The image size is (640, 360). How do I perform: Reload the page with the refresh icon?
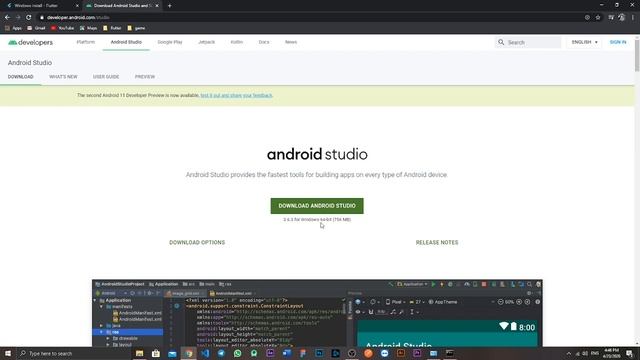coord(29,18)
